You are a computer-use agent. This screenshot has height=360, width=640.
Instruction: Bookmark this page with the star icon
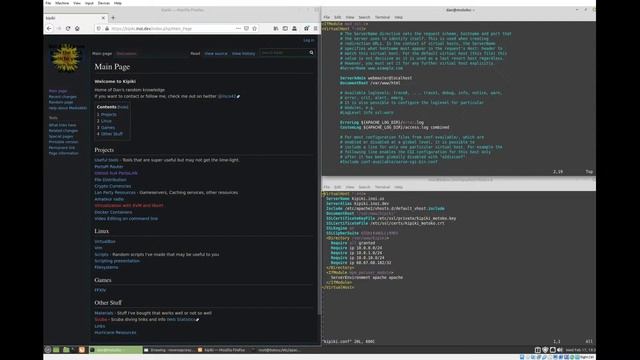255,29
